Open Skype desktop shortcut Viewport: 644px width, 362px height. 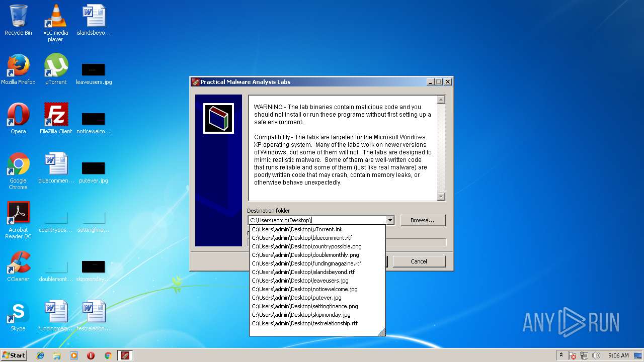18,316
